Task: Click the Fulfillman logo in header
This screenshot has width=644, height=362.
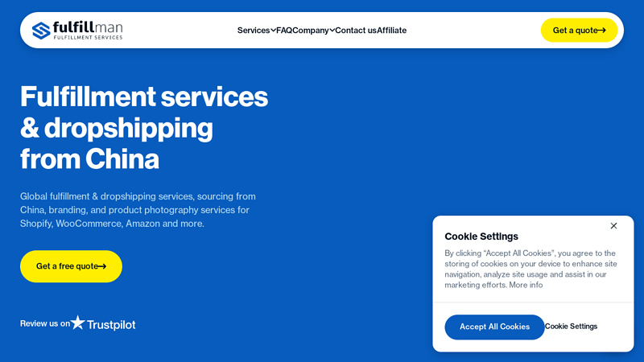Action: 77,31
